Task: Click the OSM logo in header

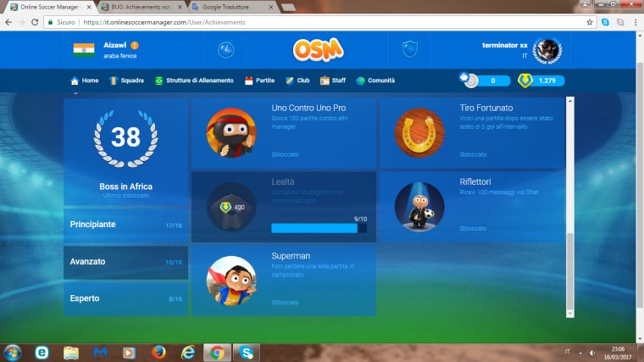Action: 319,50
